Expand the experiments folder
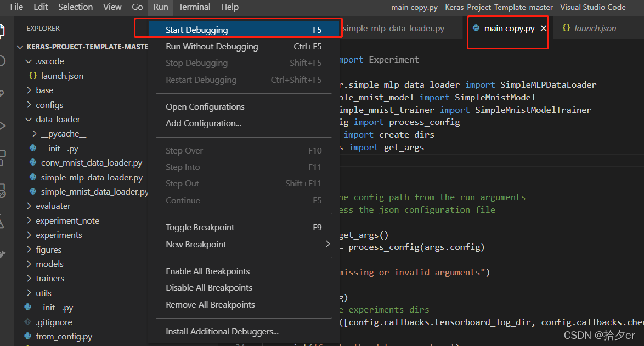Image resolution: width=644 pixels, height=346 pixels. [29, 235]
